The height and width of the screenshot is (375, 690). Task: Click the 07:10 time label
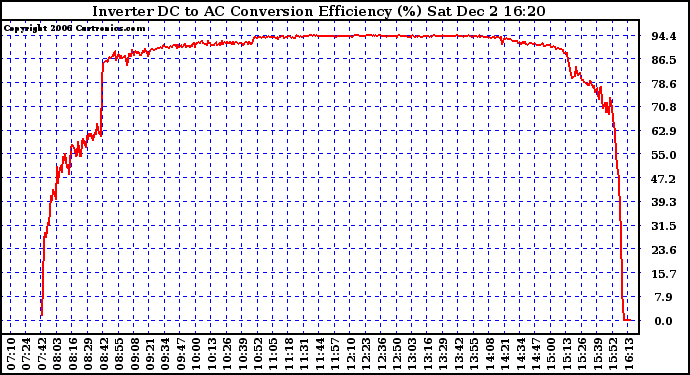(11, 354)
